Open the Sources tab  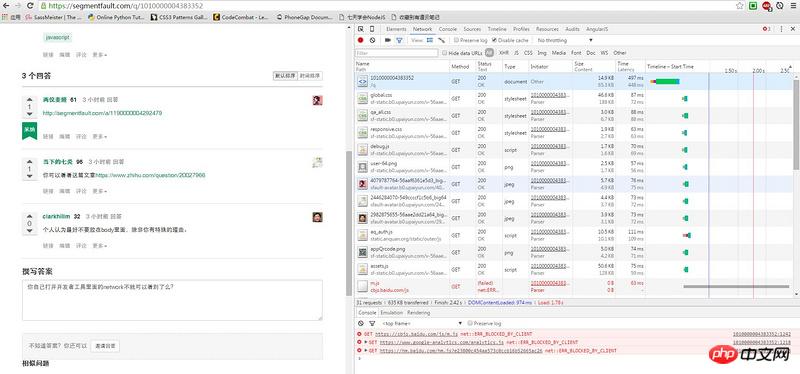(x=472, y=29)
